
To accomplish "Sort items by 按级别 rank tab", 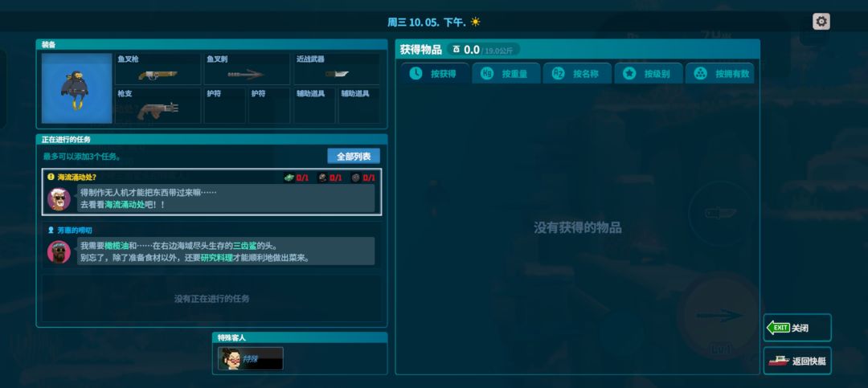I will click(649, 74).
